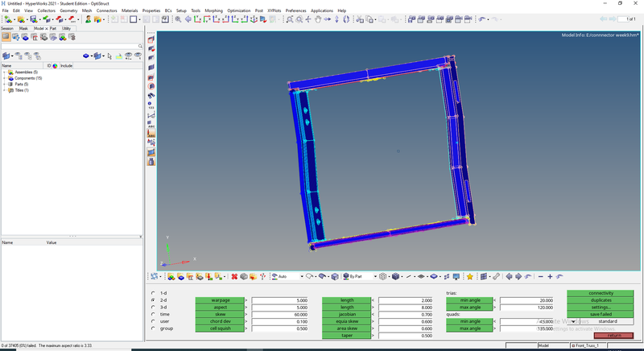Click the delete red X icon
The height and width of the screenshot is (351, 644).
(x=234, y=277)
